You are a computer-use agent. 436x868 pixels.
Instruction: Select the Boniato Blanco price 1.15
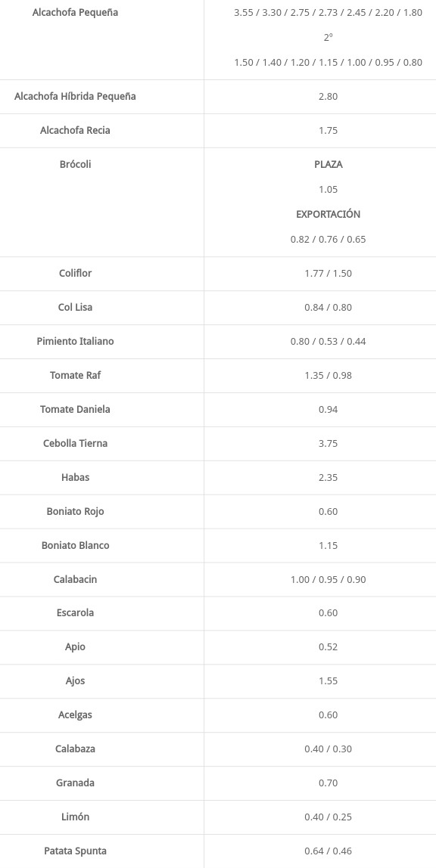[328, 545]
